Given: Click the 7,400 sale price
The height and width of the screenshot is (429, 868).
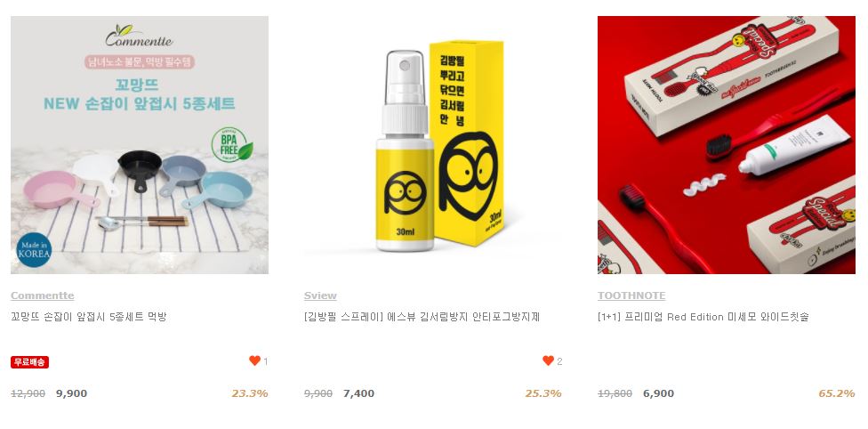Looking at the screenshot, I should tap(358, 393).
